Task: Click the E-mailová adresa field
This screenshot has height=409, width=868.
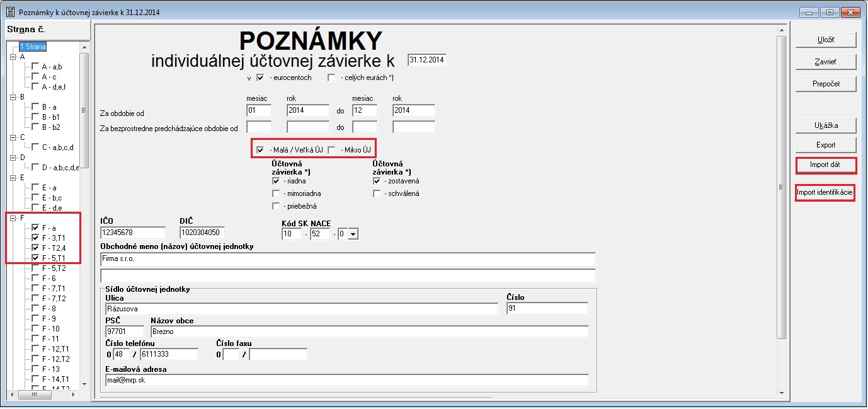Action: coord(346,380)
